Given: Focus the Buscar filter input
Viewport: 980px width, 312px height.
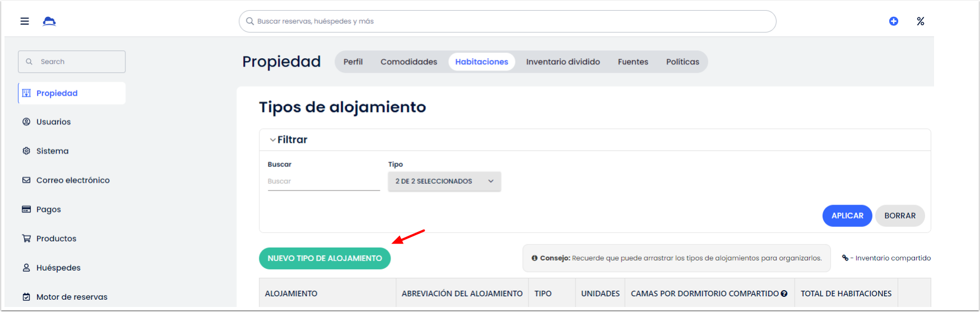Looking at the screenshot, I should (x=324, y=181).
